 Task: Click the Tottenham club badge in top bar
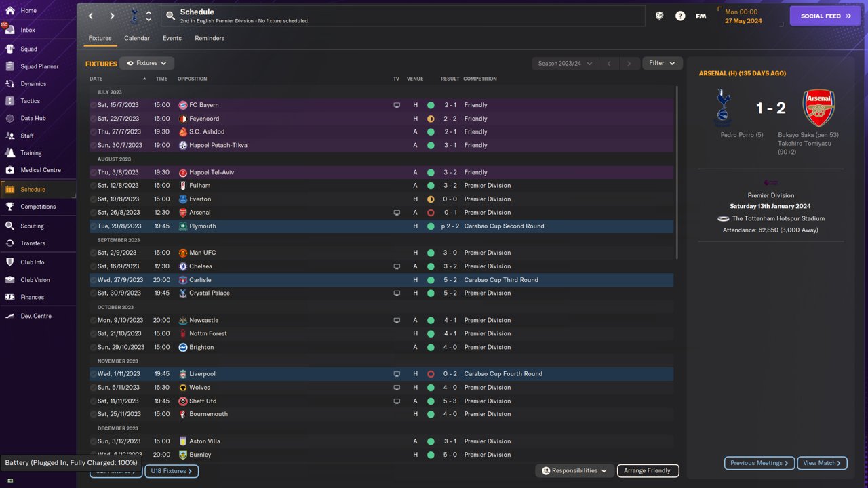pos(134,16)
